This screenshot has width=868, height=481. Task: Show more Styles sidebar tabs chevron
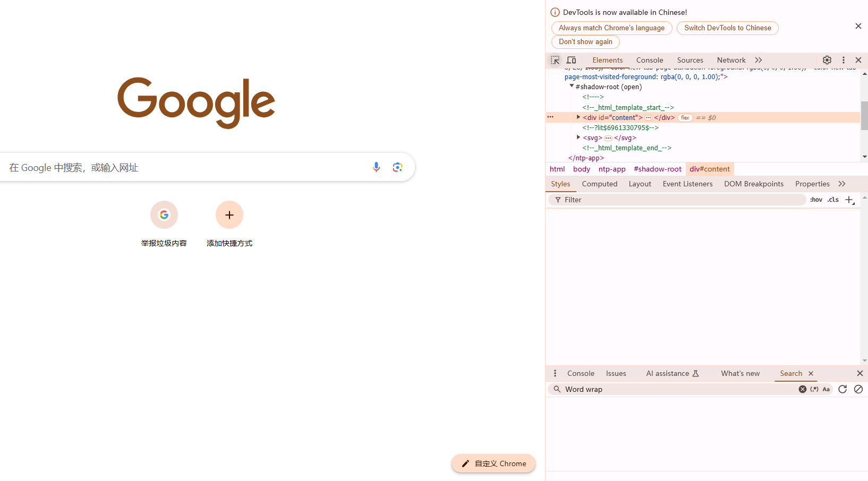click(842, 184)
